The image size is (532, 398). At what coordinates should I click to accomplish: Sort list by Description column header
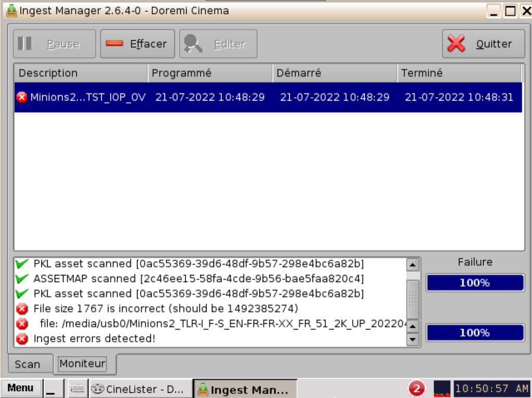coord(81,73)
